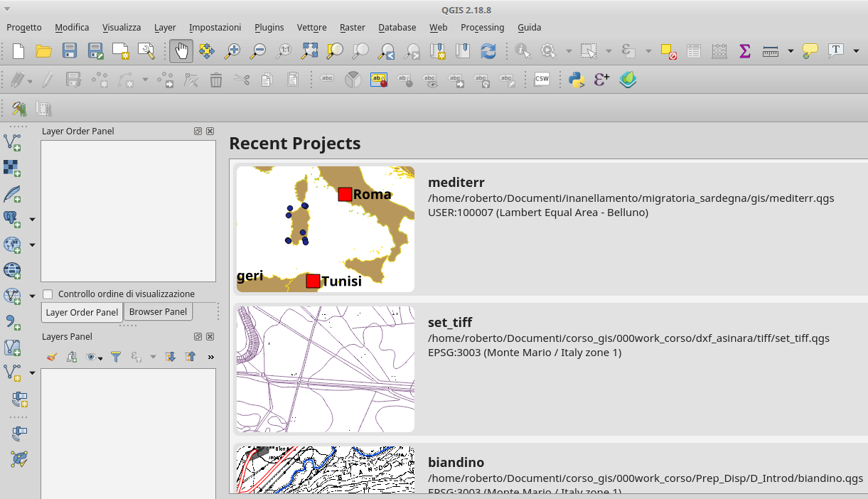Close the Layer Order Panel
The height and width of the screenshot is (499, 868).
pyautogui.click(x=210, y=132)
